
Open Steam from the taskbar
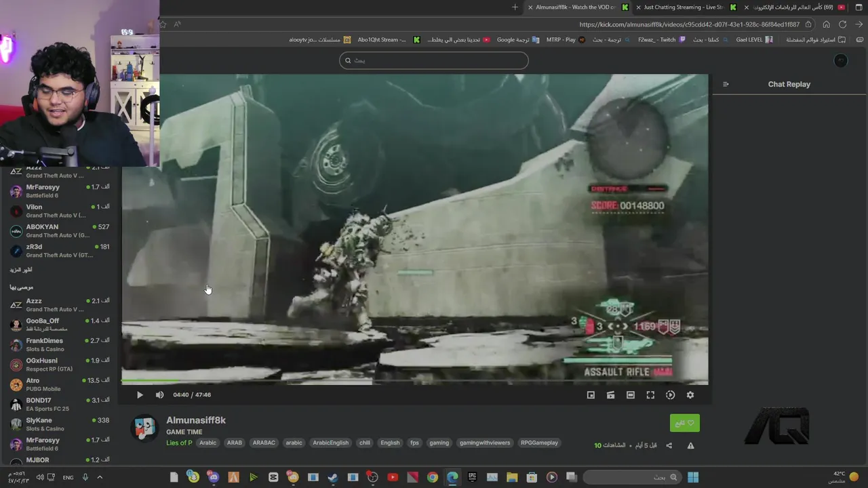tap(333, 478)
